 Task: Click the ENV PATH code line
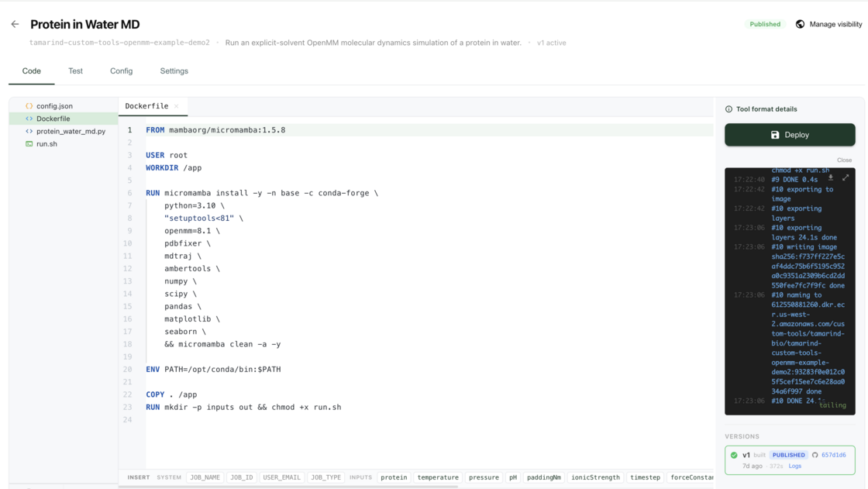[x=213, y=370]
